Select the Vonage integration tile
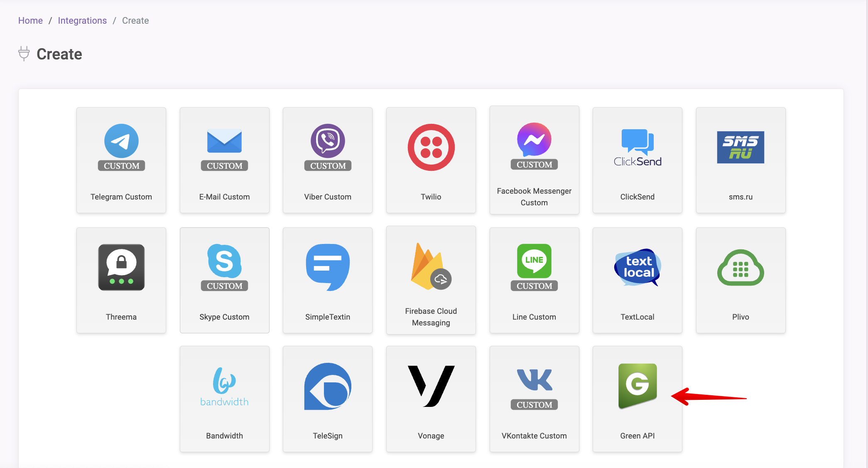Image resolution: width=868 pixels, height=468 pixels. coord(431,399)
